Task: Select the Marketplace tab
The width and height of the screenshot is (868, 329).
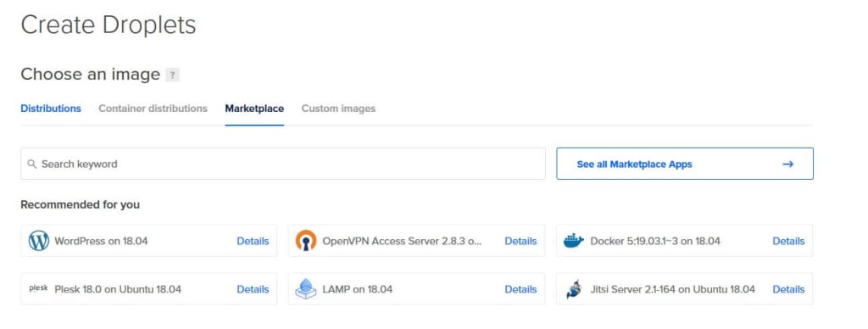Action: tap(254, 109)
